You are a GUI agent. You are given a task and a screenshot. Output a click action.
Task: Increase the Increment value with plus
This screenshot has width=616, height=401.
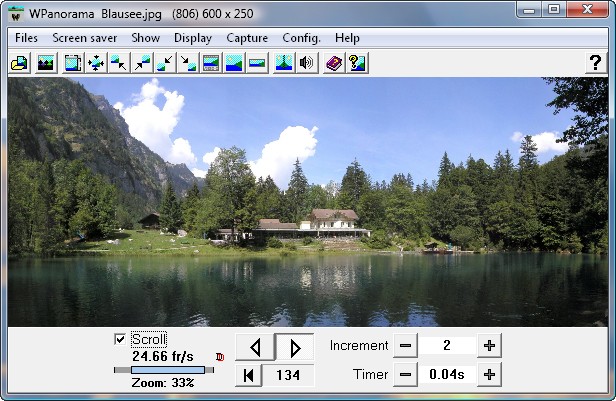coord(489,346)
